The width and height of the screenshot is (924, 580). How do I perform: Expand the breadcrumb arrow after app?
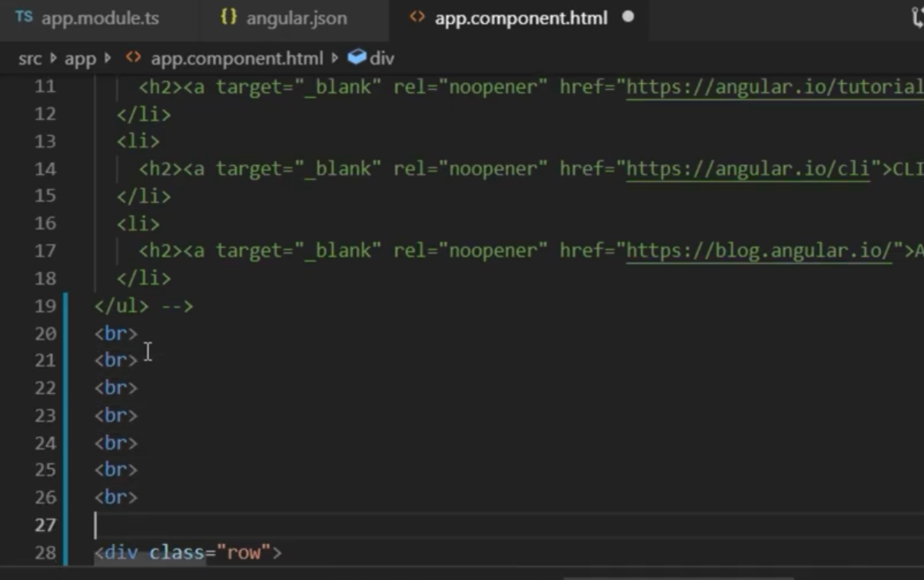(108, 58)
